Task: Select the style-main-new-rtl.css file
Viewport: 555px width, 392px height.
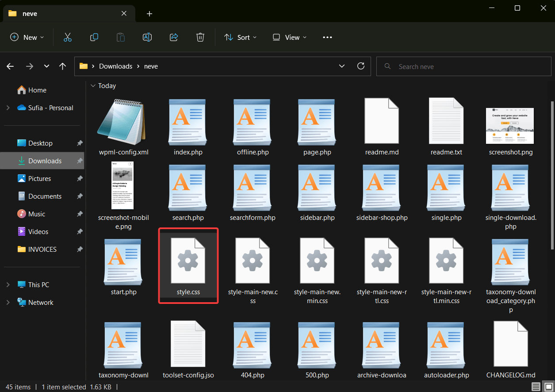Action: point(382,271)
